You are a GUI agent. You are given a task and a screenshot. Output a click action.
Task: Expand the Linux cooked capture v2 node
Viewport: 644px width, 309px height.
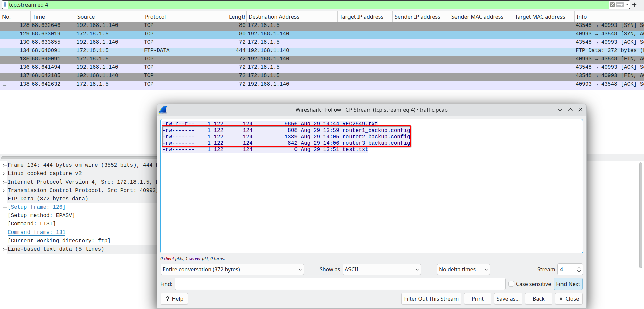point(4,173)
